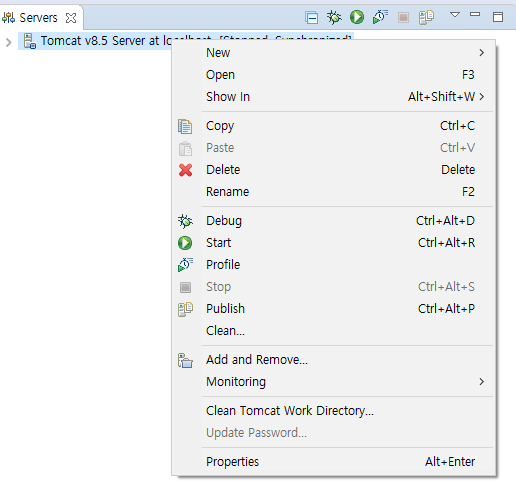Click the Alt+Enter shortcut text

(450, 462)
